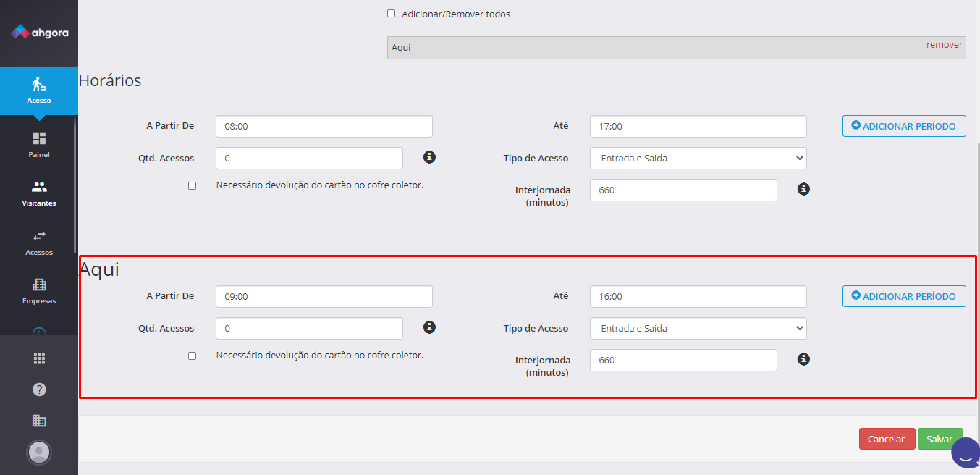Viewport: 980px width, 475px height.
Task: Click ADICIONAR PERÍODO in Horários section
Action: pos(904,126)
